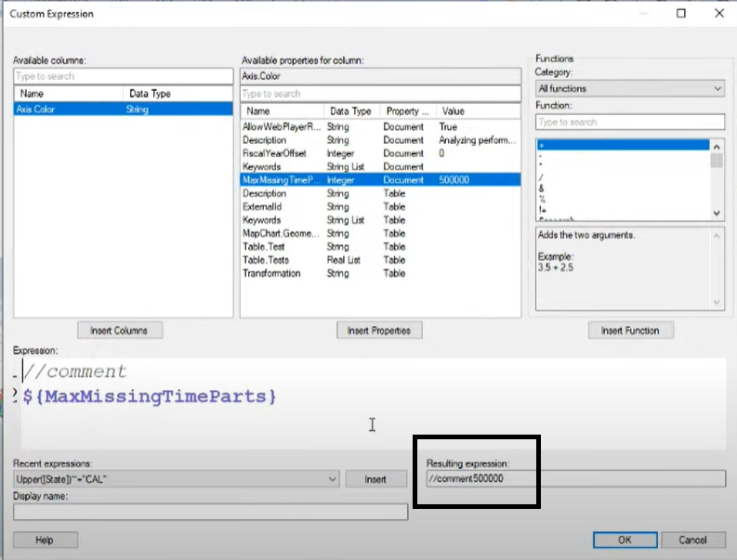Viewport: 737px width, 560px height.
Task: Confirm the expression with OK
Action: click(625, 540)
